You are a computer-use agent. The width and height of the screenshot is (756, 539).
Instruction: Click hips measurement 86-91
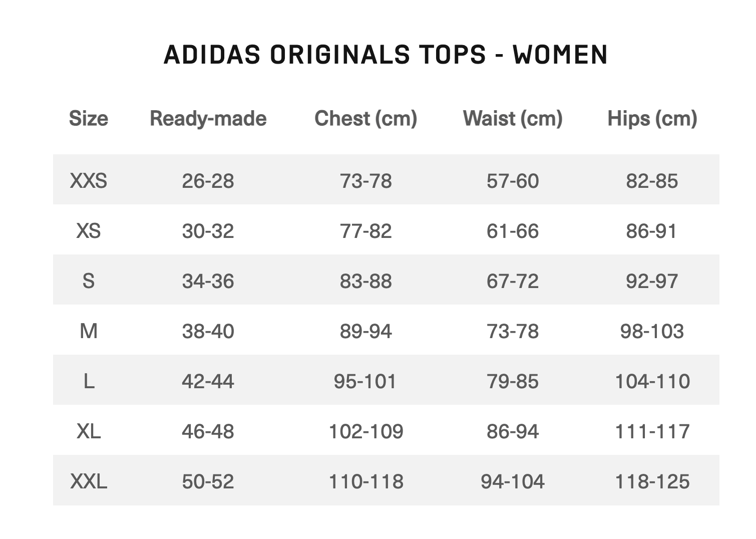point(652,231)
